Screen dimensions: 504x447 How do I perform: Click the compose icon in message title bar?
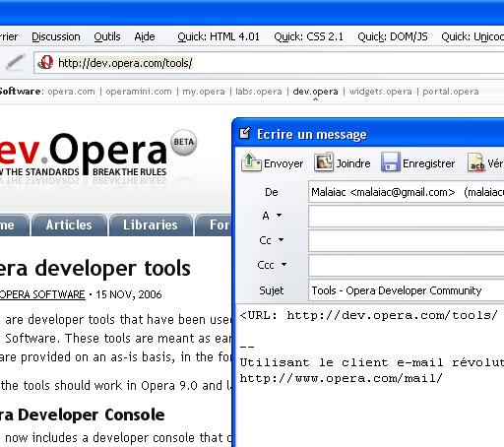click(x=245, y=133)
